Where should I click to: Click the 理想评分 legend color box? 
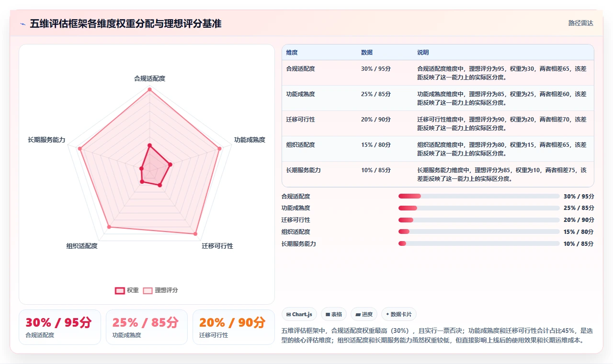pos(148,290)
